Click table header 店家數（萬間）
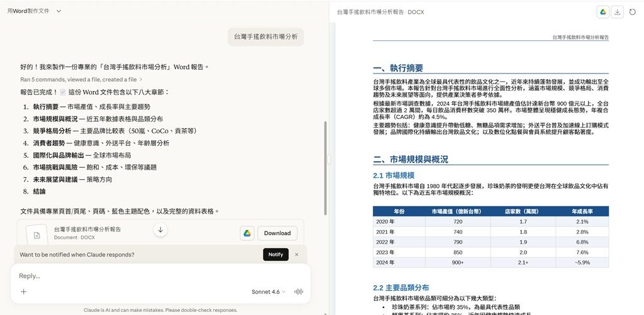Viewport: 644px width, 315px height. (523, 211)
